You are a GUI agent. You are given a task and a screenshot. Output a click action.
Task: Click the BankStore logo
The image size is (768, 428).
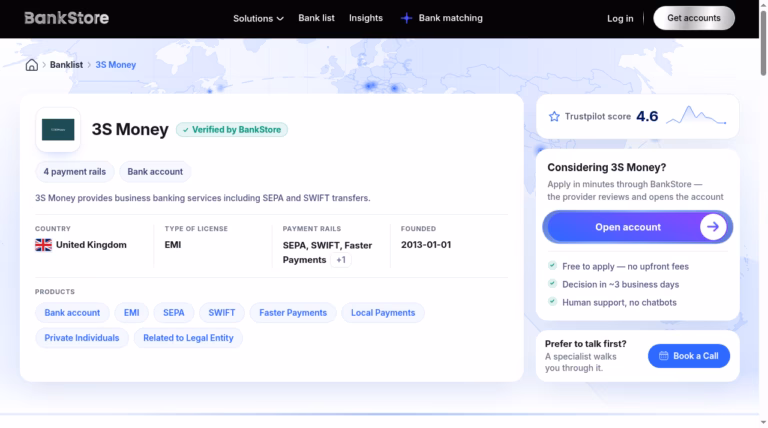tap(67, 18)
